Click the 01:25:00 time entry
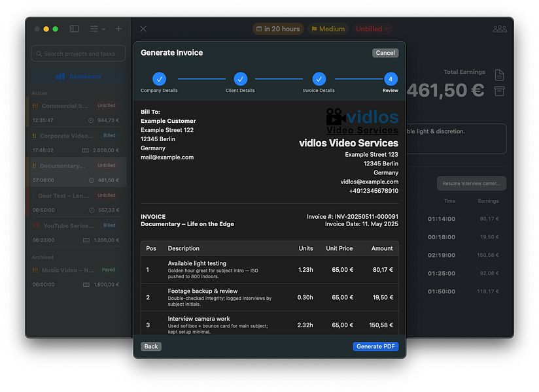The image size is (539, 392). (442, 274)
